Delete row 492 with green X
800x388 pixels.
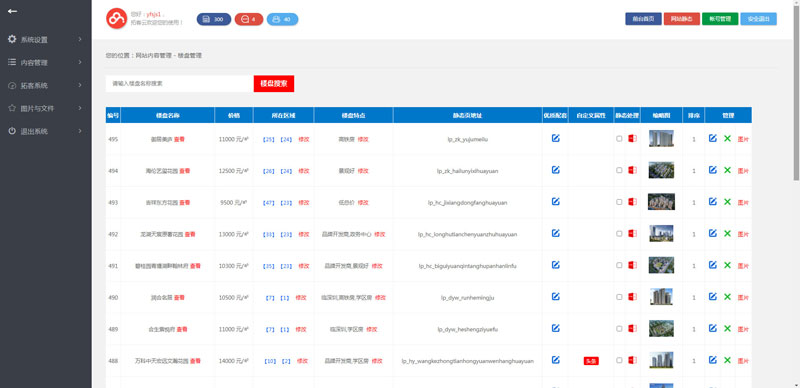[x=727, y=233]
